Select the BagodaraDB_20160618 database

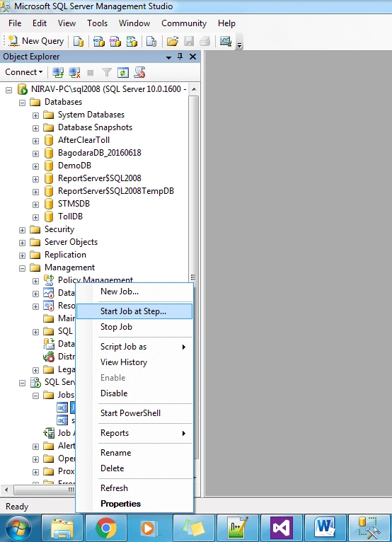click(100, 153)
